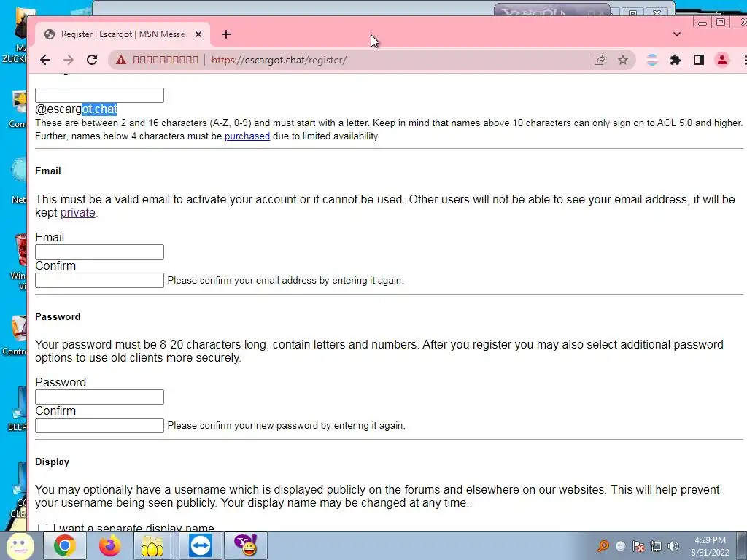Click the not secure warning triangle

point(121,60)
